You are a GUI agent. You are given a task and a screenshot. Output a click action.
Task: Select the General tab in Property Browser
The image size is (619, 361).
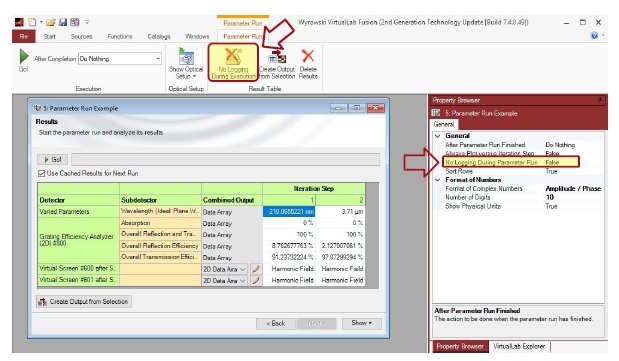coord(444,124)
